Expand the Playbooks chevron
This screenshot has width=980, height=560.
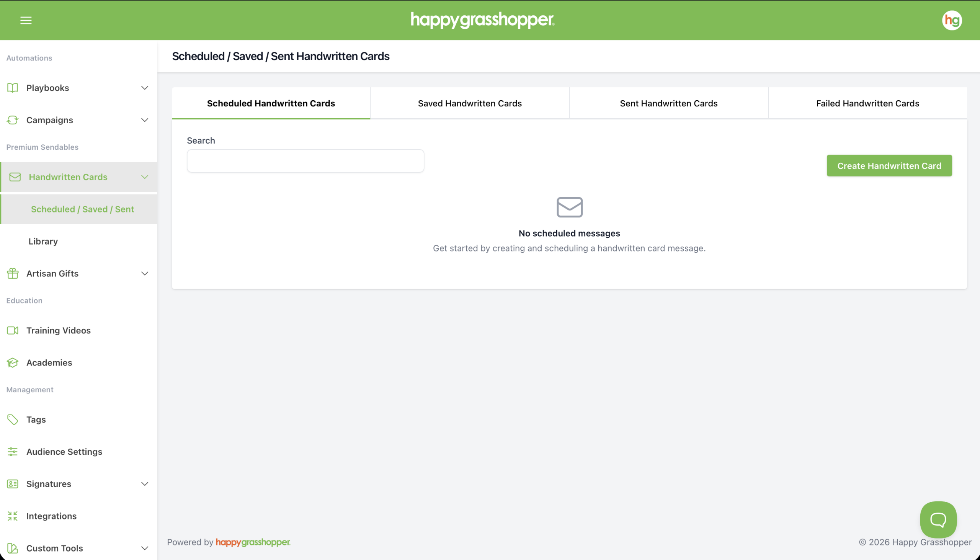145,88
